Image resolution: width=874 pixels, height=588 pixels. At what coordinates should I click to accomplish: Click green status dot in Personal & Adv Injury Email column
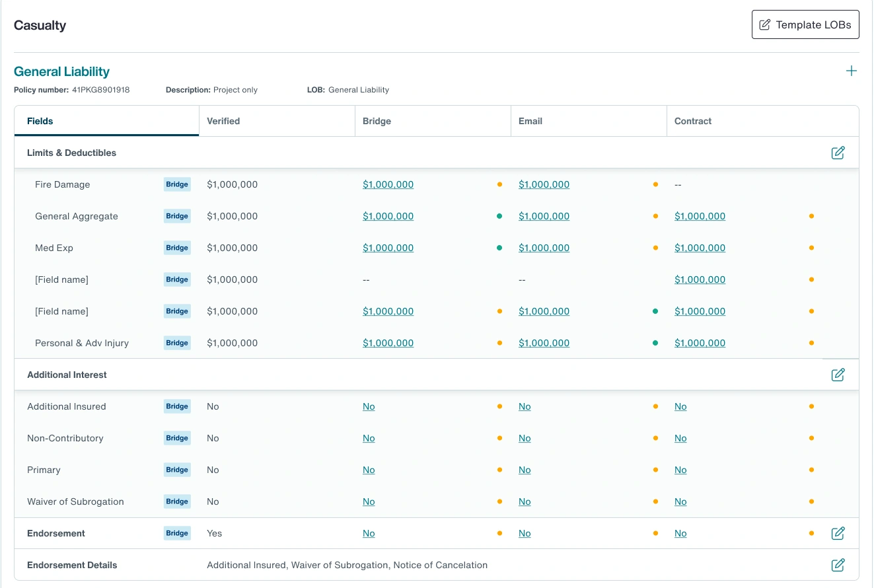click(655, 343)
